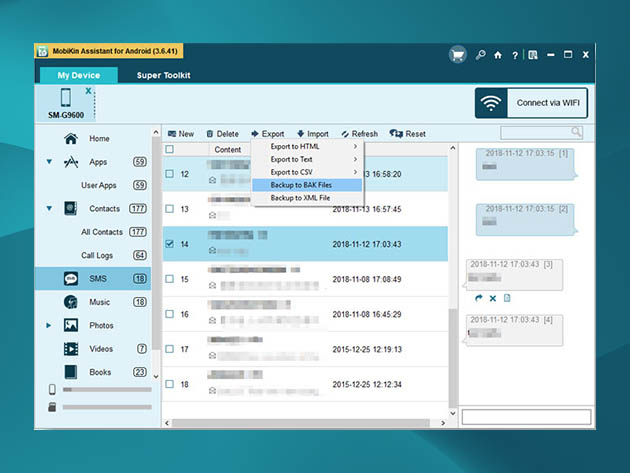Image resolution: width=630 pixels, height=473 pixels.
Task: Click the Photos picture icon
Action: (x=71, y=325)
